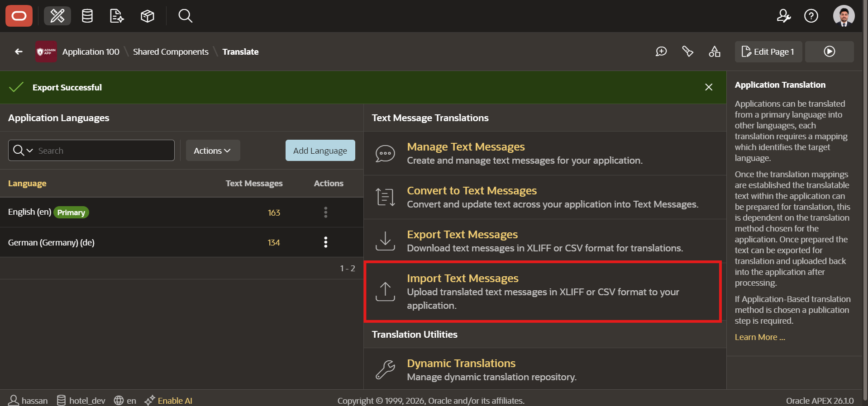Image resolution: width=868 pixels, height=406 pixels.
Task: Open actions menu for German row
Action: 325,242
